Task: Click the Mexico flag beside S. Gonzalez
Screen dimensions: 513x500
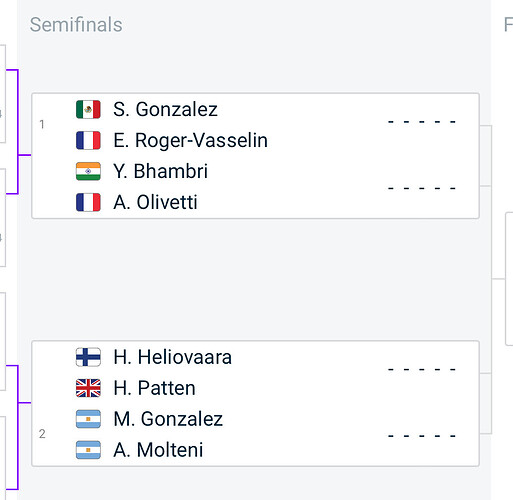Action: (88, 109)
